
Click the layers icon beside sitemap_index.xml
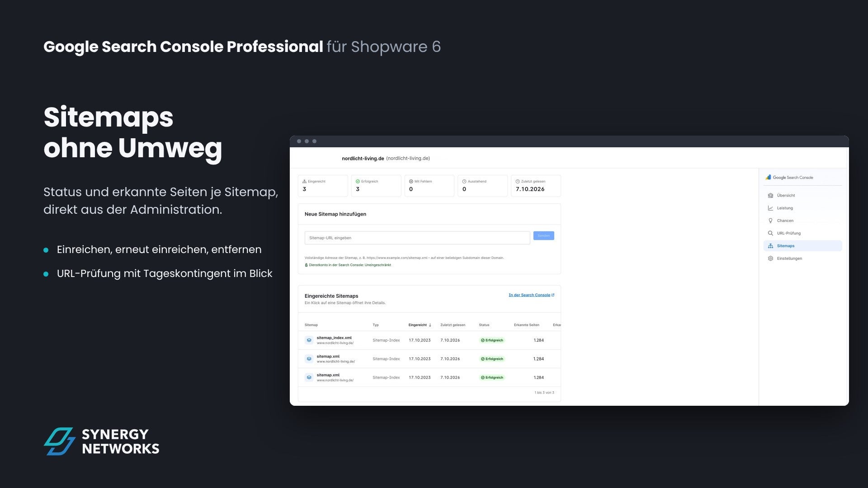309,340
